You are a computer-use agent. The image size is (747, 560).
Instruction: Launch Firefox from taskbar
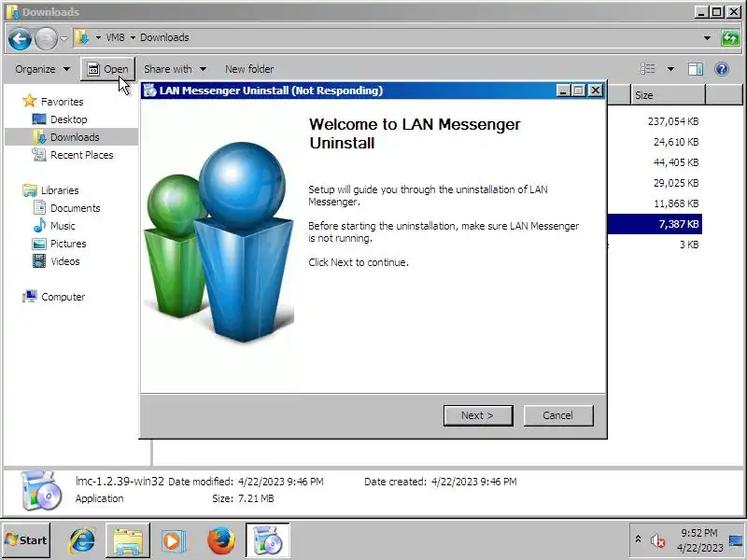pyautogui.click(x=220, y=540)
